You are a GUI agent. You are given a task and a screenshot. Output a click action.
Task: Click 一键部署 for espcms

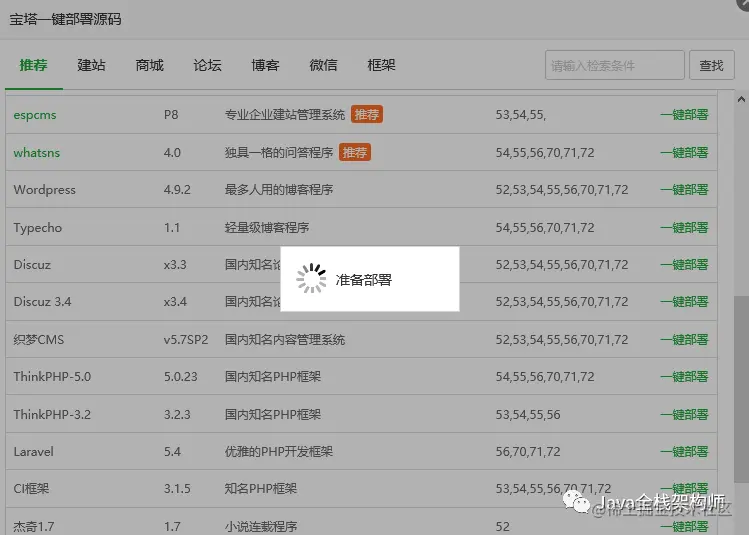pos(684,115)
